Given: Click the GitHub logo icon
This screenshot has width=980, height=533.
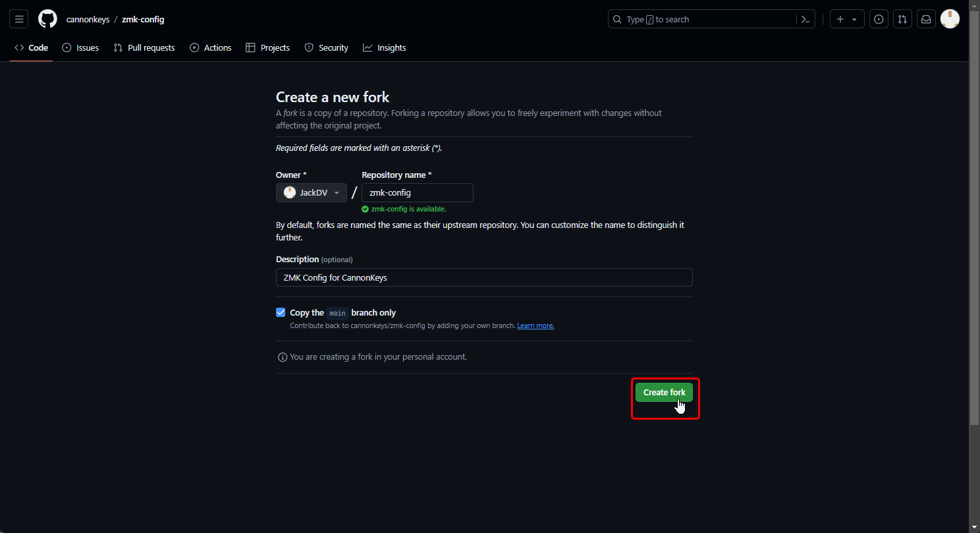Looking at the screenshot, I should point(47,19).
